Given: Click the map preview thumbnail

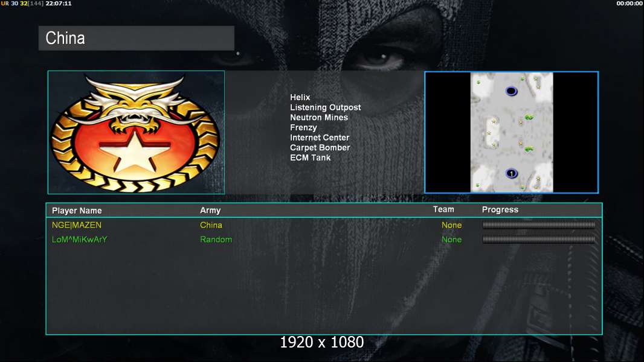Looking at the screenshot, I should coord(511,132).
